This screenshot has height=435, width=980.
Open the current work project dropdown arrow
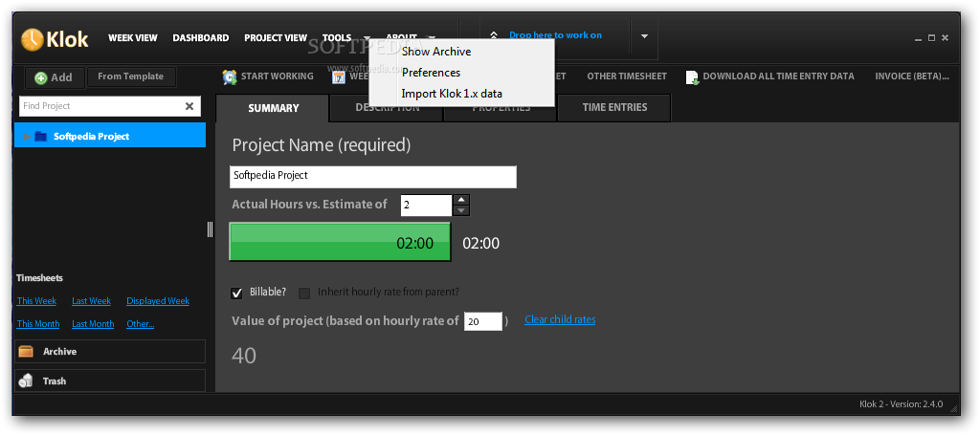coord(644,36)
